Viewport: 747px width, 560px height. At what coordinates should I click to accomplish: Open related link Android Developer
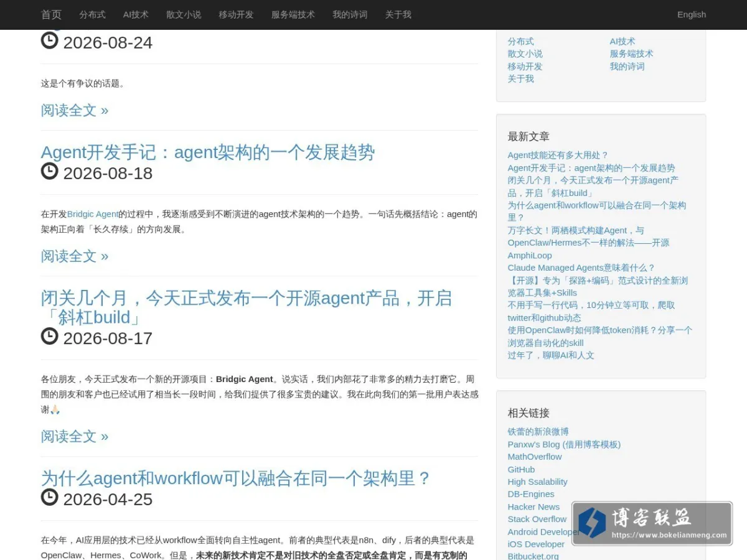[543, 532]
